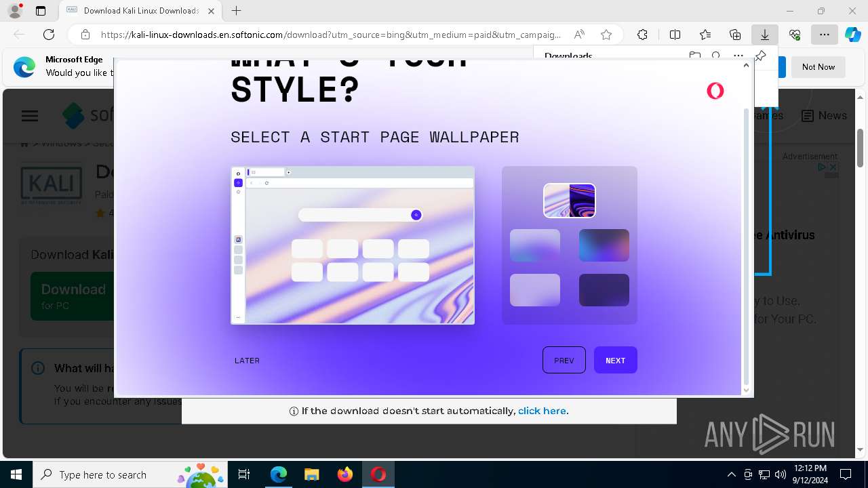Click PREV in Opera setup
This screenshot has width=868, height=488.
point(564,360)
